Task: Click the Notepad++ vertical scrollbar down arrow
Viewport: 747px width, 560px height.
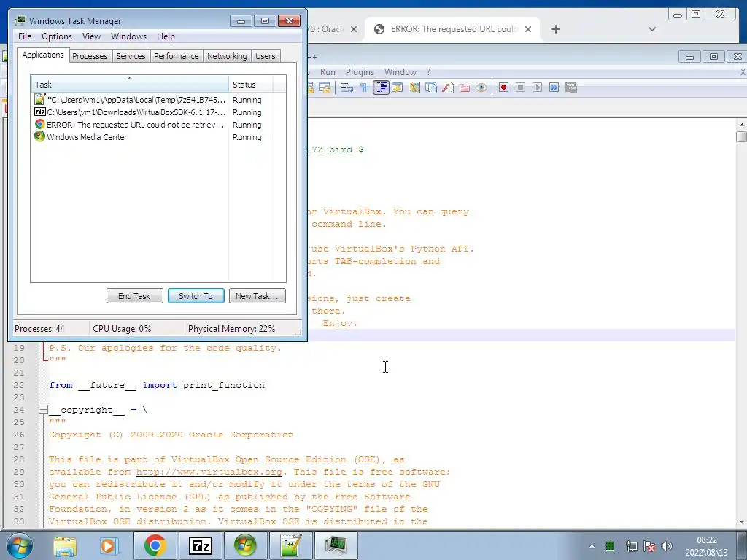Action: [741, 522]
